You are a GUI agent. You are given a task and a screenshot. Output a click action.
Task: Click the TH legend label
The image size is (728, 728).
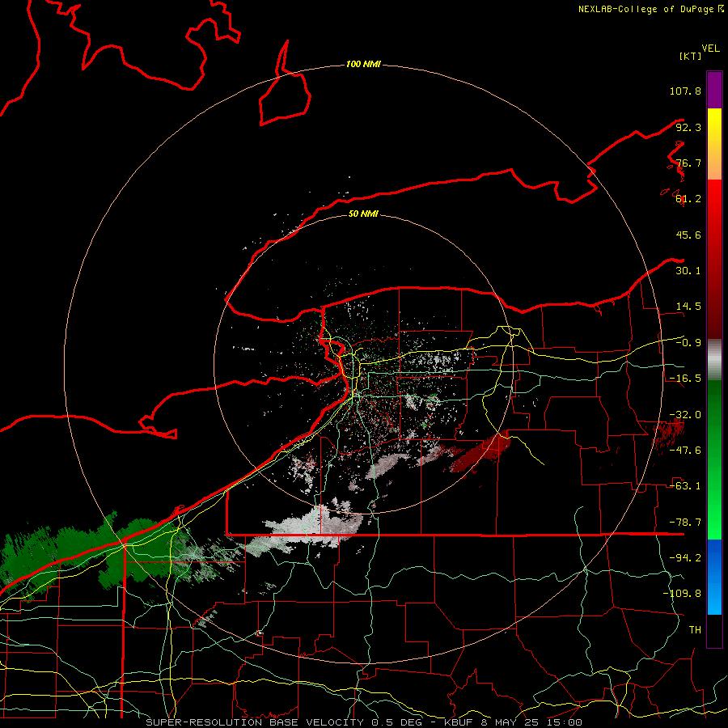tap(695, 630)
